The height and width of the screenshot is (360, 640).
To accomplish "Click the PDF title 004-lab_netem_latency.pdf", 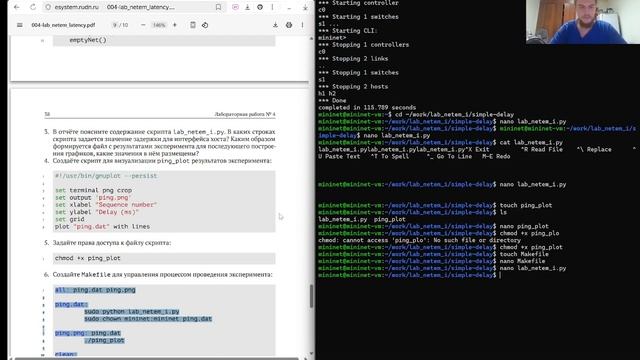I will (x=63, y=25).
